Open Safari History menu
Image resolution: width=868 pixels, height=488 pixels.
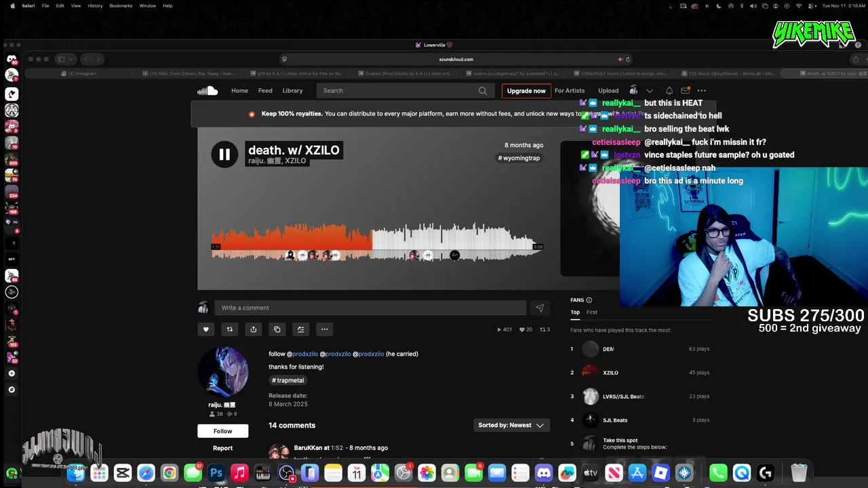click(95, 5)
